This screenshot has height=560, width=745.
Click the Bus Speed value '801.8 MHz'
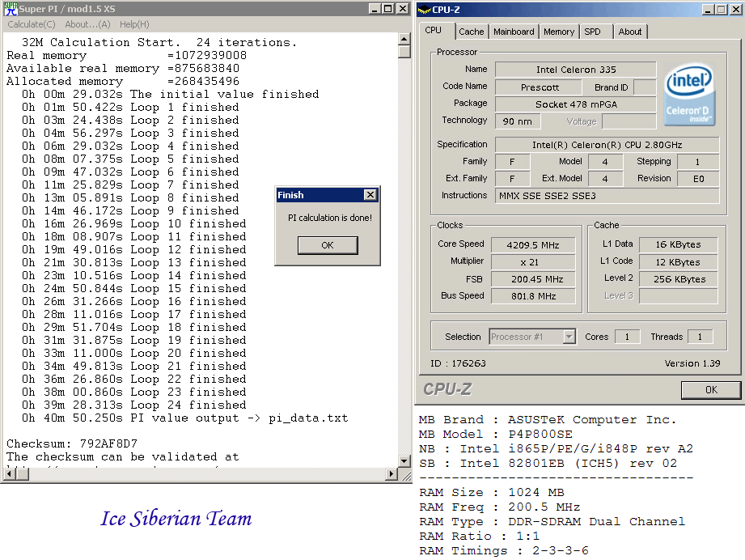click(x=532, y=296)
